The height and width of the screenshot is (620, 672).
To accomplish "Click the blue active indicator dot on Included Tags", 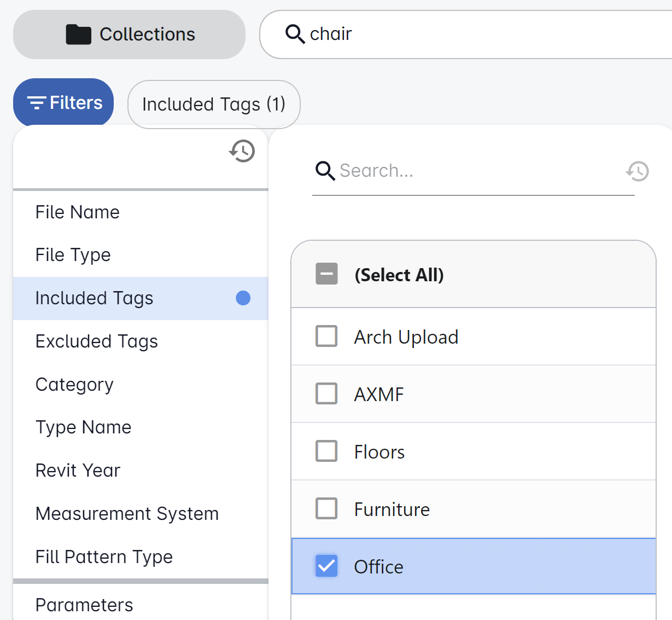I will point(243,298).
